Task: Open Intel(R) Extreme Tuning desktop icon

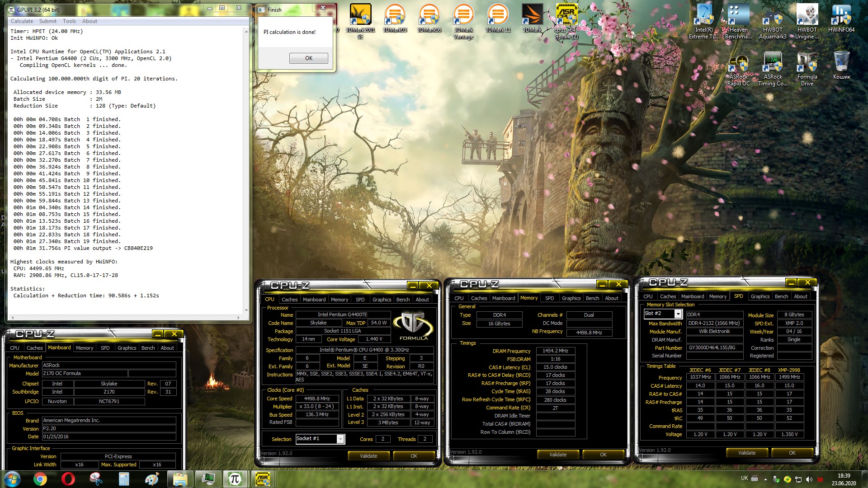Action: 704,21
